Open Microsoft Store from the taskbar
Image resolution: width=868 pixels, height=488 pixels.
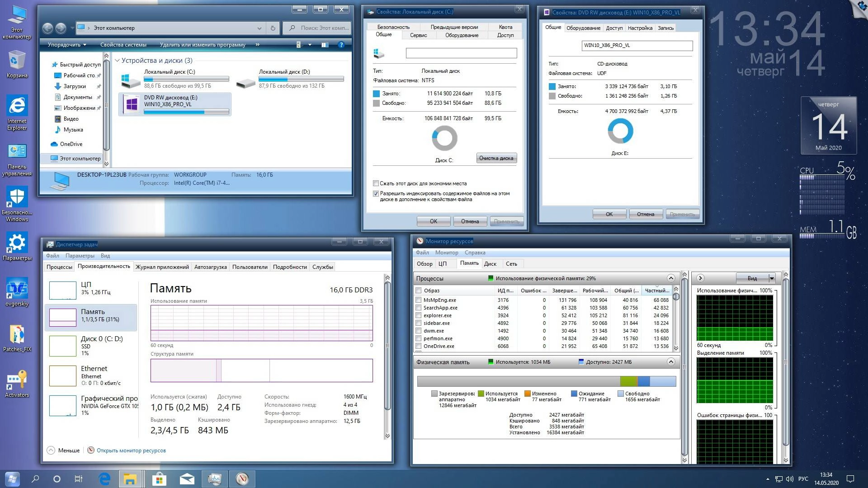click(159, 479)
